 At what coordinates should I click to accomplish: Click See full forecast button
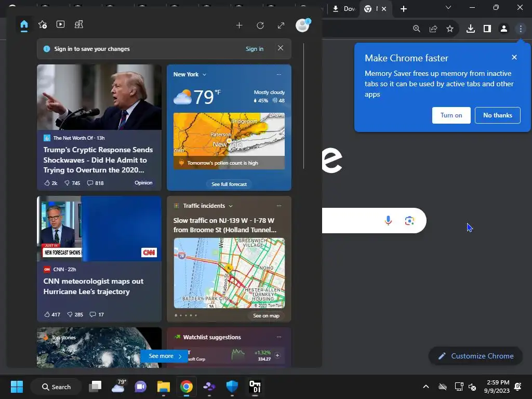pos(229,184)
